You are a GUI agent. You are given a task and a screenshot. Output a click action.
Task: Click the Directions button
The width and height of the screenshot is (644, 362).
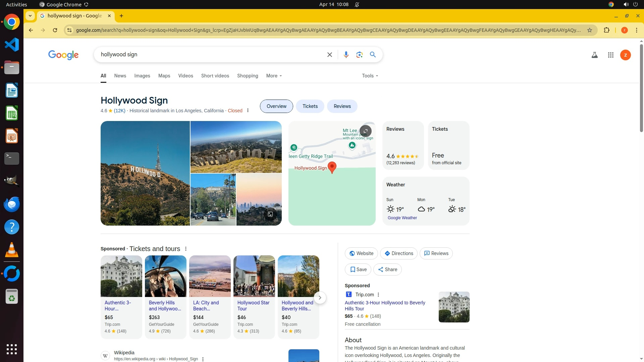(x=398, y=253)
